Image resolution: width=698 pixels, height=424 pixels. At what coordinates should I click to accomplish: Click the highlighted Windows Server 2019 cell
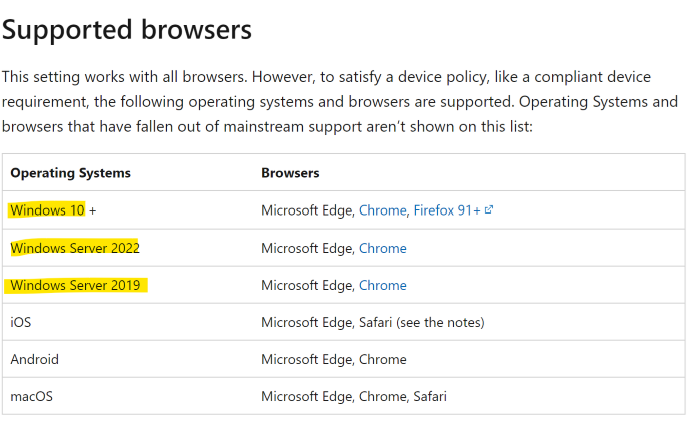point(75,285)
